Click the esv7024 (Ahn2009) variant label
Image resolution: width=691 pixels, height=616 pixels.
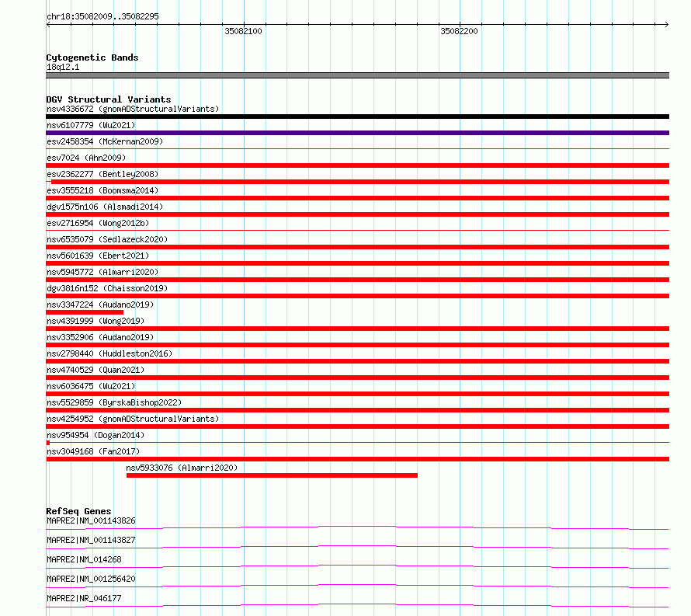point(86,158)
